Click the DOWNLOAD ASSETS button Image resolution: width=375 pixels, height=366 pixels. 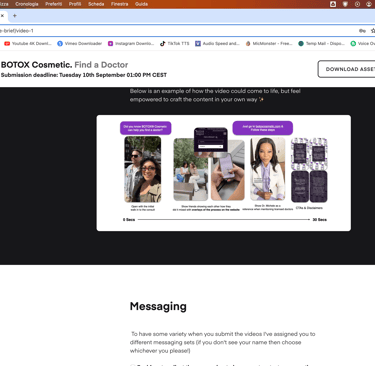(347, 69)
